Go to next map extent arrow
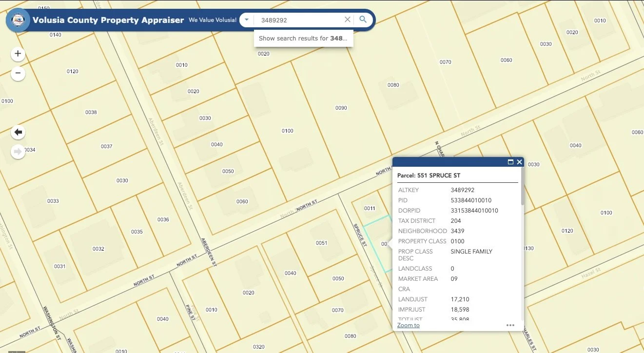Viewport: 644px width, 353px height. tap(18, 152)
